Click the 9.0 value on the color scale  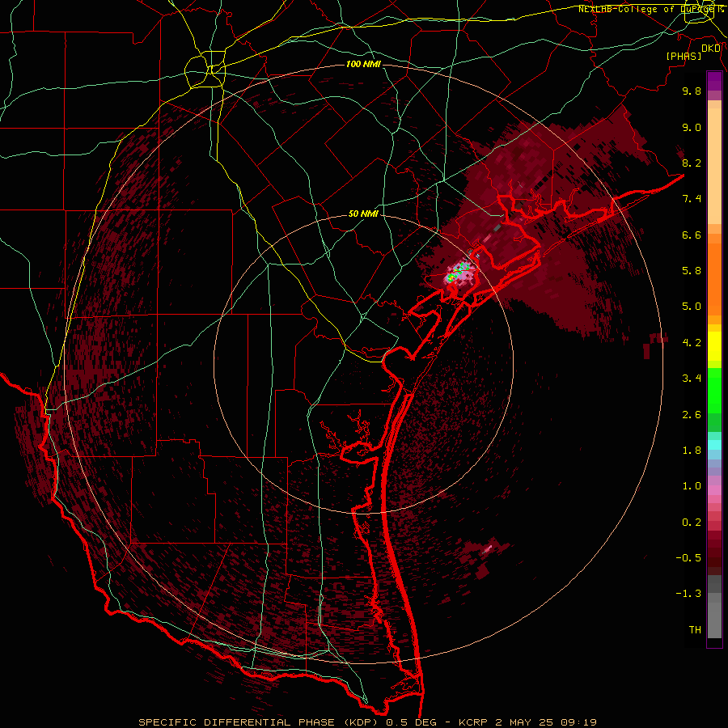(692, 127)
